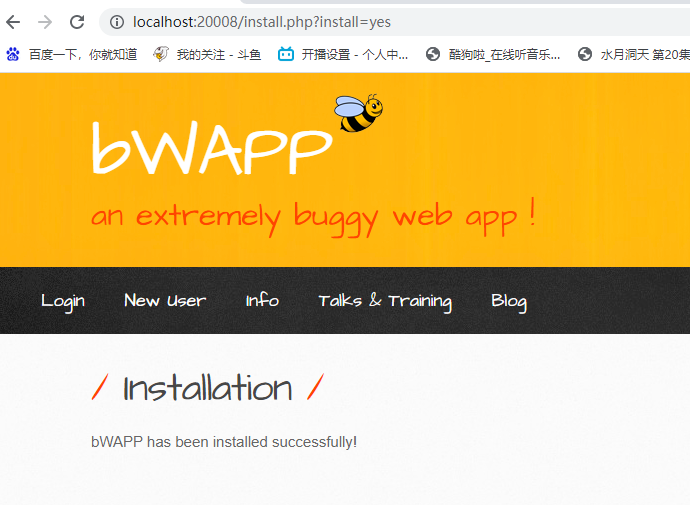Image resolution: width=690 pixels, height=505 pixels.
Task: Click the browser back arrow
Action: [13, 22]
